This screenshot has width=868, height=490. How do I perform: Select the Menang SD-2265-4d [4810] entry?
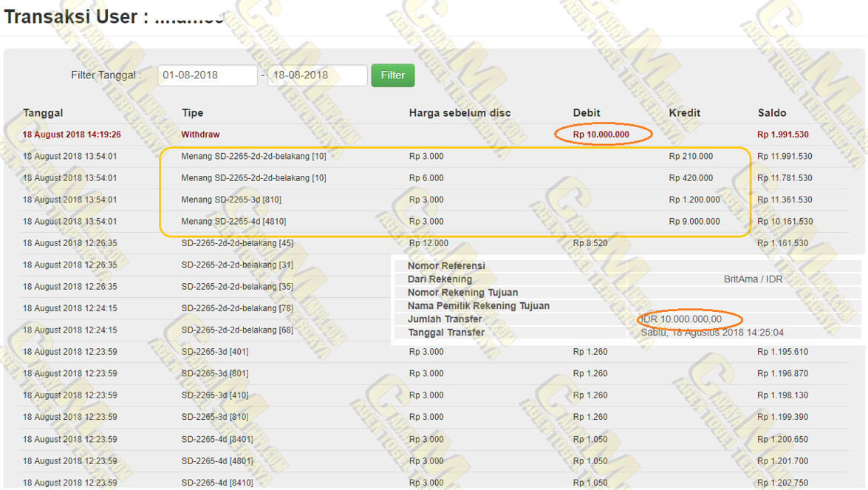(x=233, y=222)
